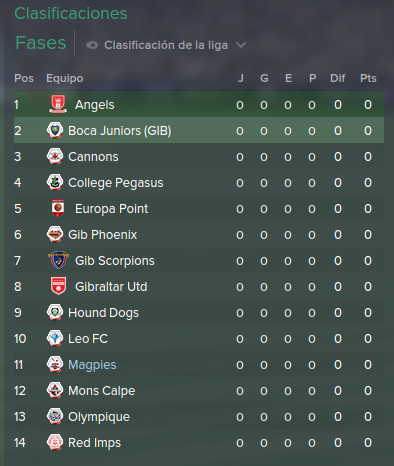Screen dimensions: 394x466
Task: Open the Fases section
Action: [41, 43]
